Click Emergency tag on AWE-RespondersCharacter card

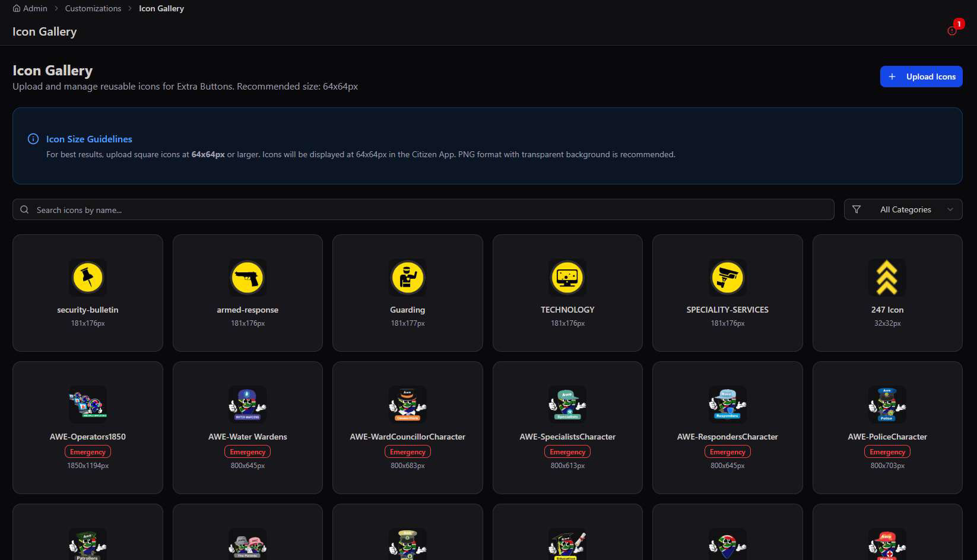tap(728, 452)
